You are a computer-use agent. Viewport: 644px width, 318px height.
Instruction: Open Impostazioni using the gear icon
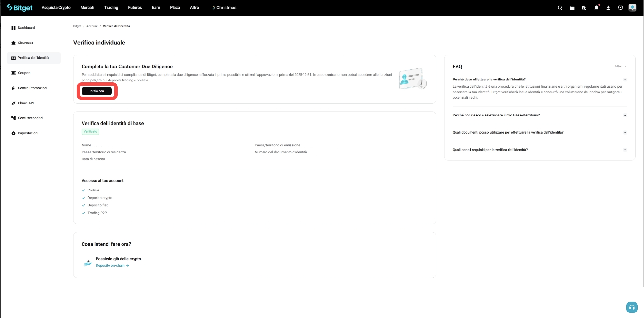tap(28, 133)
